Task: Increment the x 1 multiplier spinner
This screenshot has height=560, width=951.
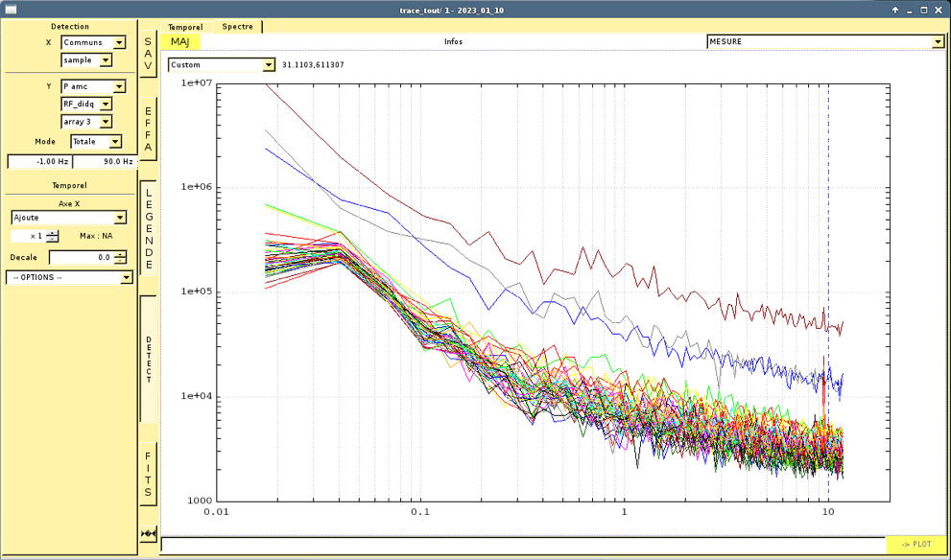Action: coord(53,233)
